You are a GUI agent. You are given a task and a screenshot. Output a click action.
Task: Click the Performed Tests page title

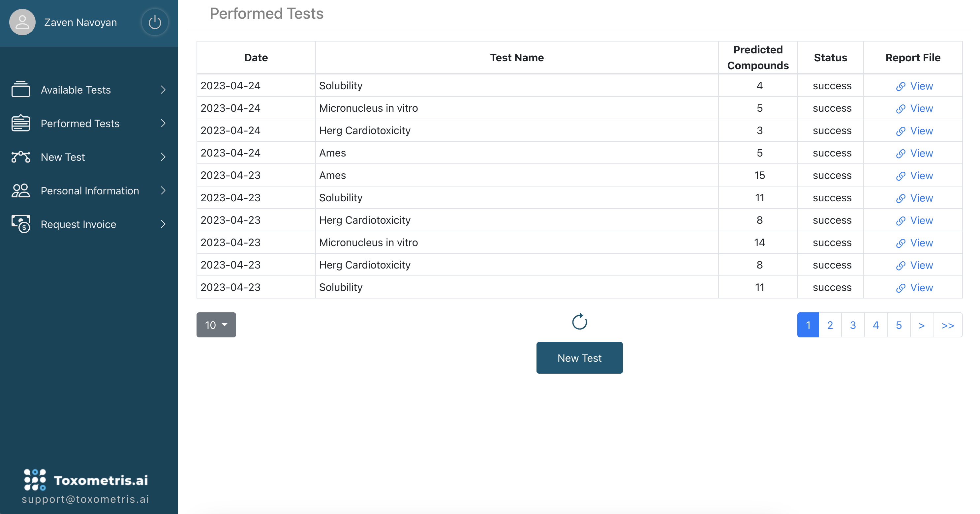click(x=266, y=14)
